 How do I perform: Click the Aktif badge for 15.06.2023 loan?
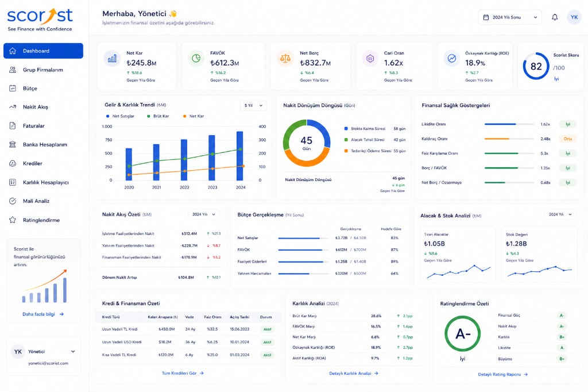click(x=267, y=329)
